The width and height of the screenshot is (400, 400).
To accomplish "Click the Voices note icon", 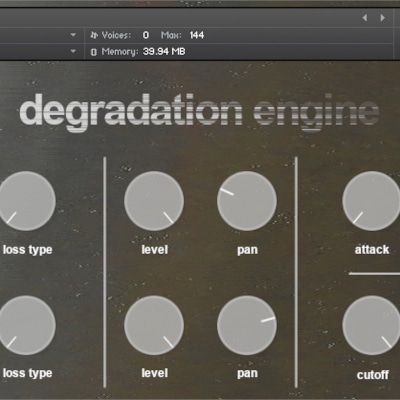I will click(x=94, y=35).
